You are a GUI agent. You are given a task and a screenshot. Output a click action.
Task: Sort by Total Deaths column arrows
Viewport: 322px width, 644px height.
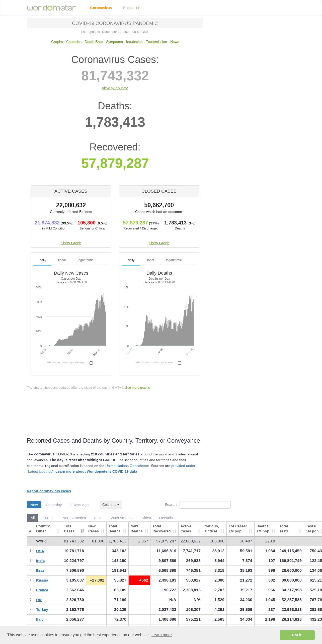click(125, 531)
